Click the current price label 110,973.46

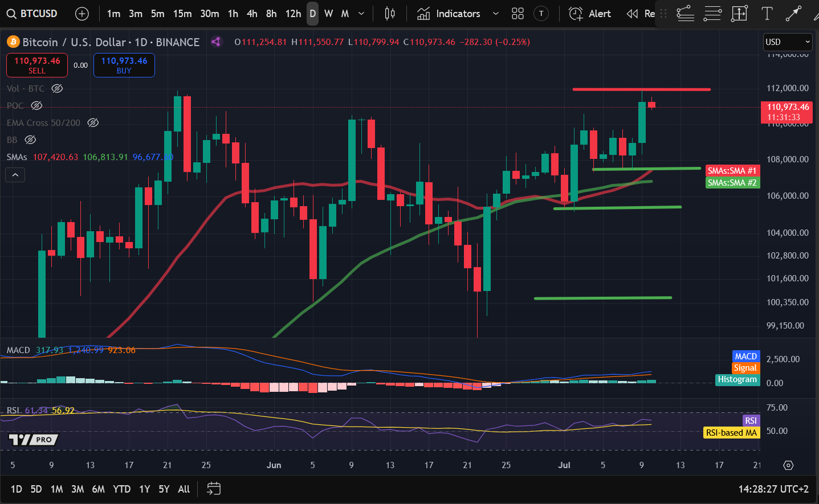pos(788,112)
